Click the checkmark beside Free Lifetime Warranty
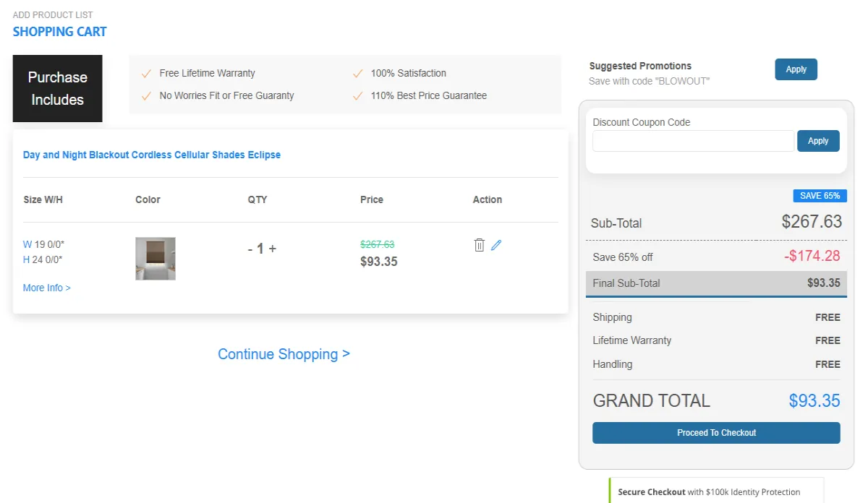This screenshot has height=503, width=868. click(146, 73)
